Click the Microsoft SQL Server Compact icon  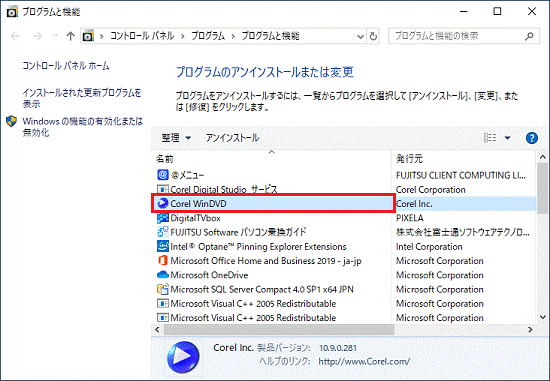pos(163,289)
